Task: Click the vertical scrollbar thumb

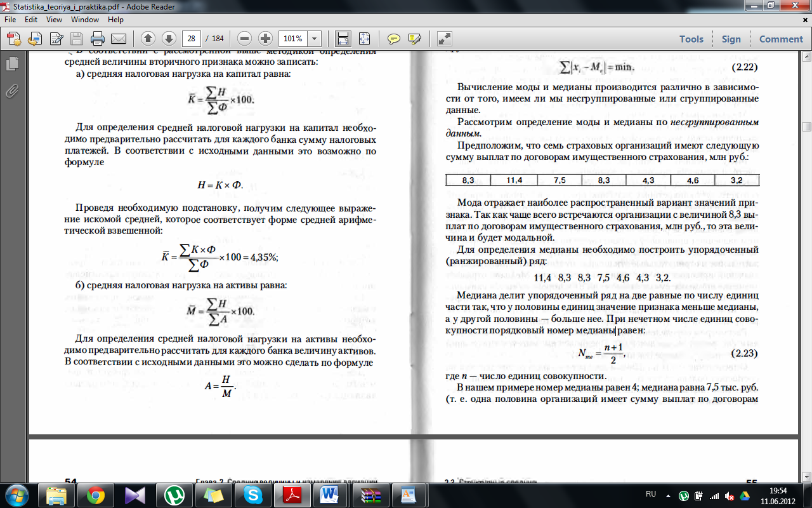Action: (806, 126)
